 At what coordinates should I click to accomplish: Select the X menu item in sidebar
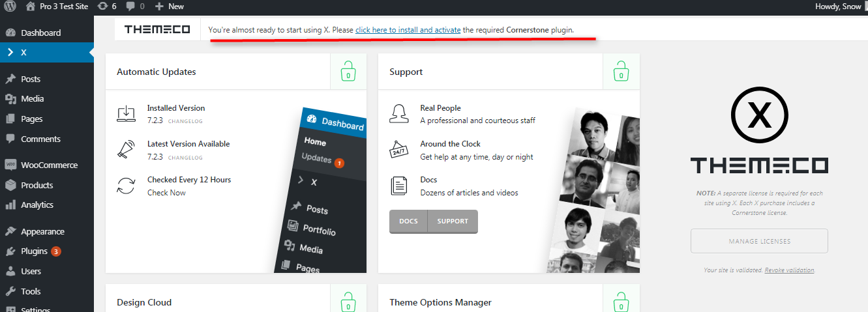click(x=47, y=53)
